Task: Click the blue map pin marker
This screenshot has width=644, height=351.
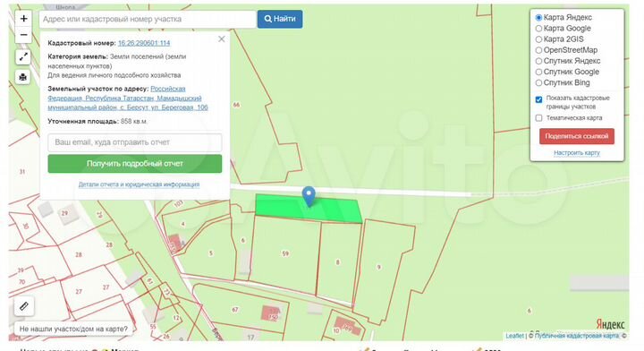Action: [309, 196]
